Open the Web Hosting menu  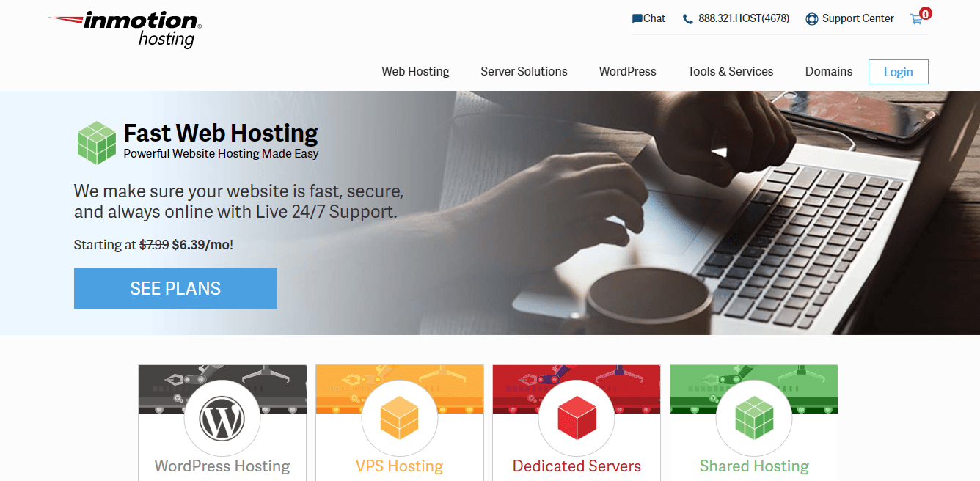point(415,71)
